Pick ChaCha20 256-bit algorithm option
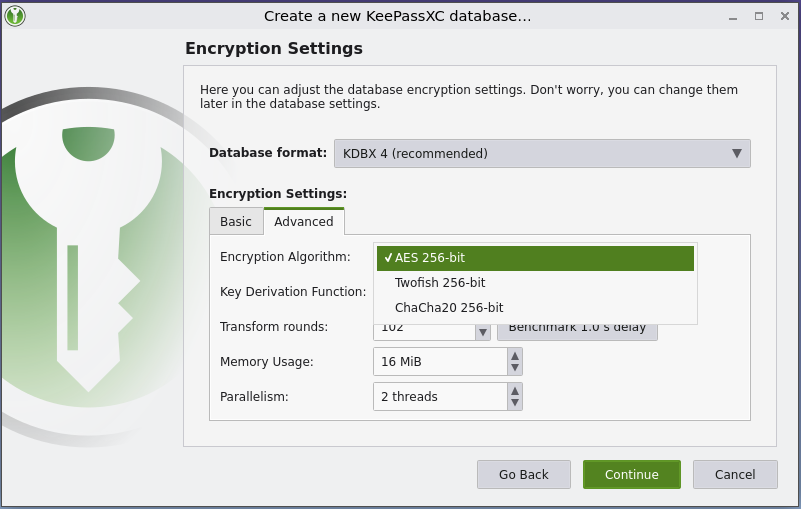The height and width of the screenshot is (509, 801). pos(535,308)
